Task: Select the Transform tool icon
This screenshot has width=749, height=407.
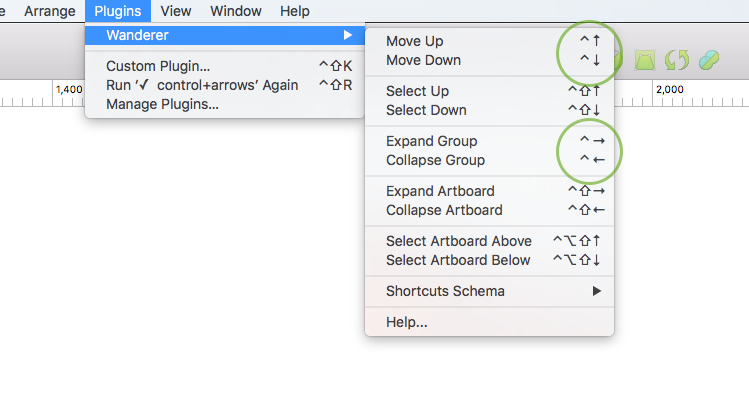Action: (x=645, y=60)
